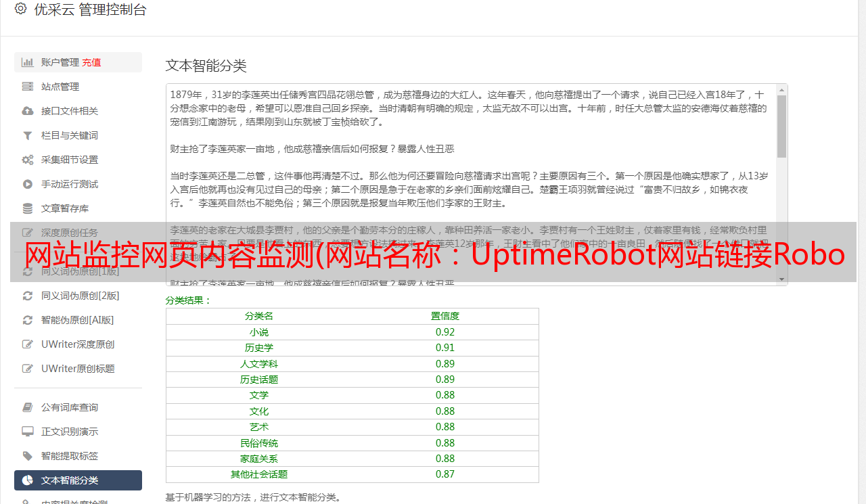The width and height of the screenshot is (866, 504).
Task: Click the edit icon for UWriter原创标题
Action: (28, 369)
